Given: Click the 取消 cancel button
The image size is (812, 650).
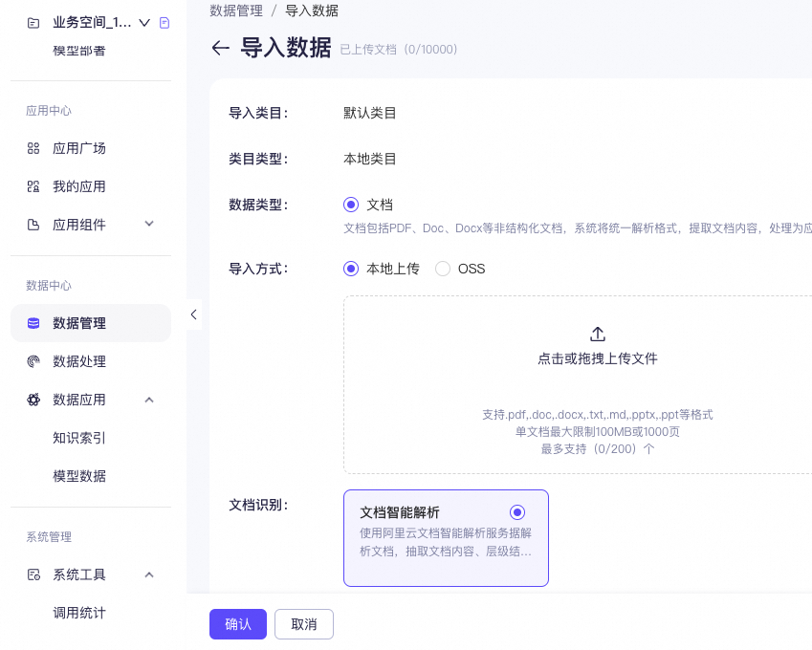Looking at the screenshot, I should [x=303, y=623].
